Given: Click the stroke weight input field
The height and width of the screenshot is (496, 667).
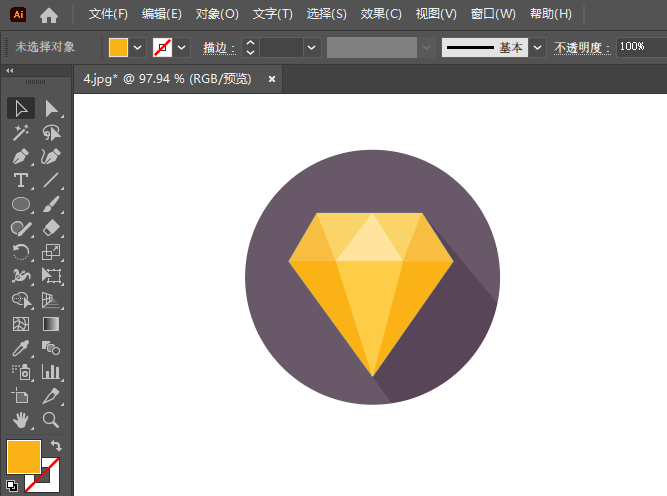Looking at the screenshot, I should pos(281,47).
